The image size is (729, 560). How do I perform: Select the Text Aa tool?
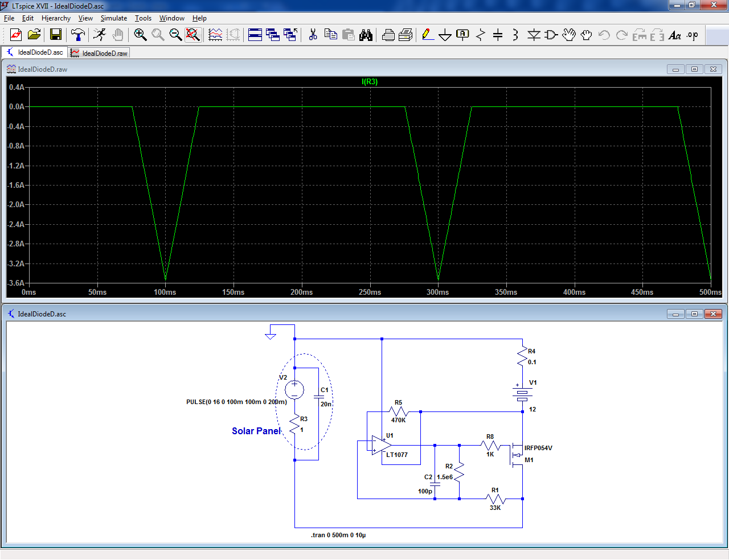tap(675, 35)
